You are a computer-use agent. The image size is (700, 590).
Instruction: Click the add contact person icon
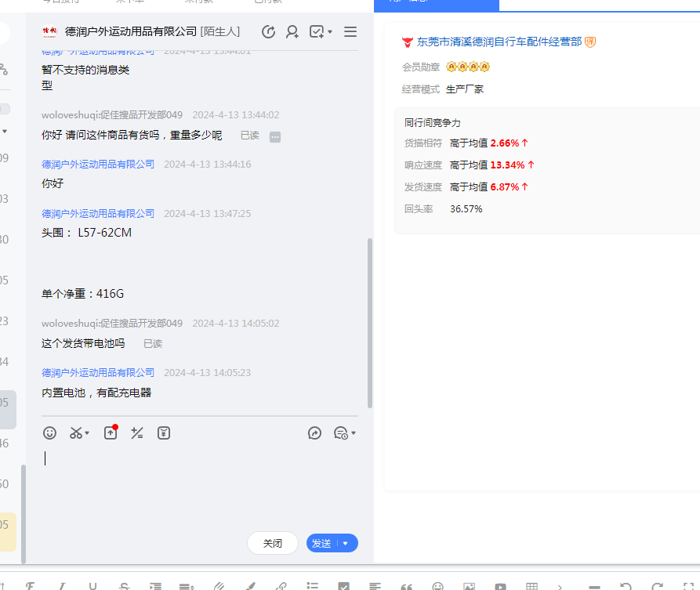click(292, 32)
